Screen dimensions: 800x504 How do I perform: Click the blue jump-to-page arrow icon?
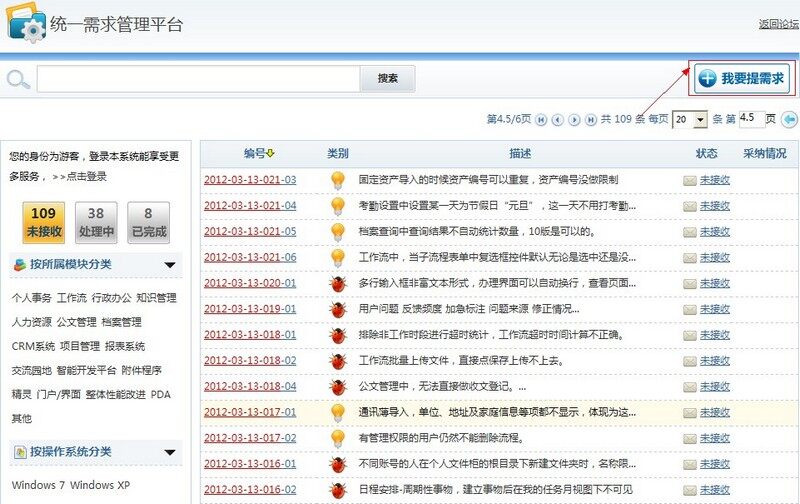tap(788, 119)
